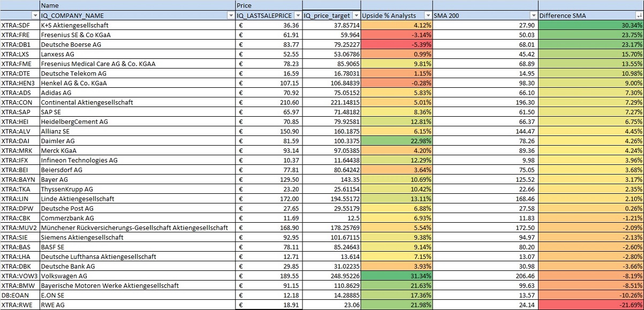644x310 pixels.
Task: Select the Fresenius Medical Care AG & Co. KGAA cell
Action: point(138,64)
